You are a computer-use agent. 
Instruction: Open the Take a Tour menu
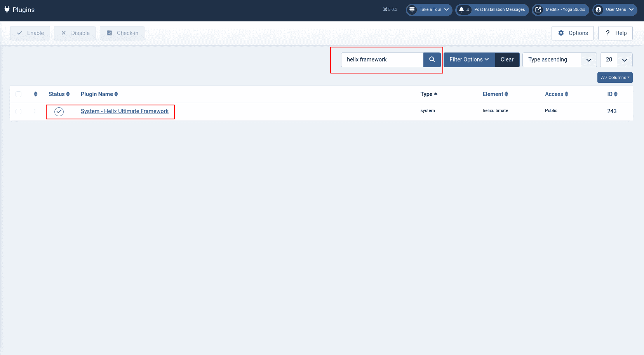pos(429,10)
